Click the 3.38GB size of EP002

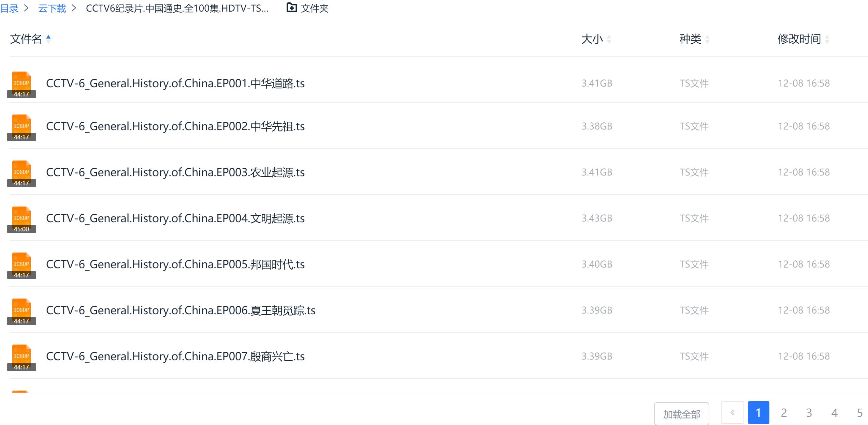pos(597,126)
